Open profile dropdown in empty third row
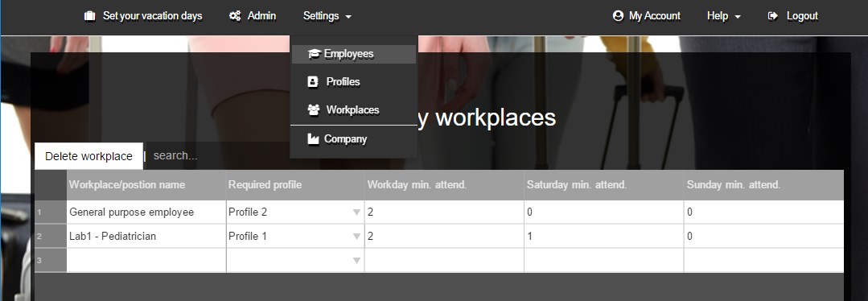This screenshot has height=301, width=868. coord(356,261)
